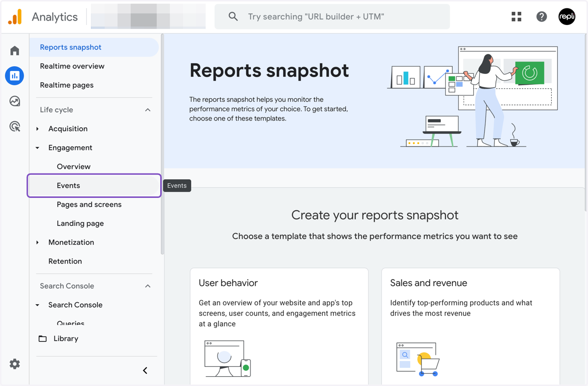
Task: Click the repli account avatar
Action: click(x=567, y=17)
